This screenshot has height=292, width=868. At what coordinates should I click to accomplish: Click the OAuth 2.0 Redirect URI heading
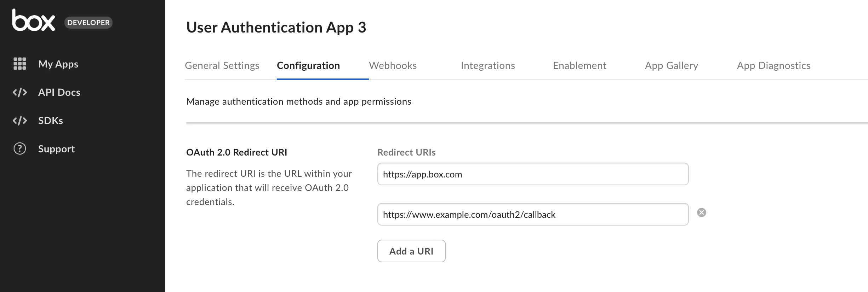(x=236, y=152)
